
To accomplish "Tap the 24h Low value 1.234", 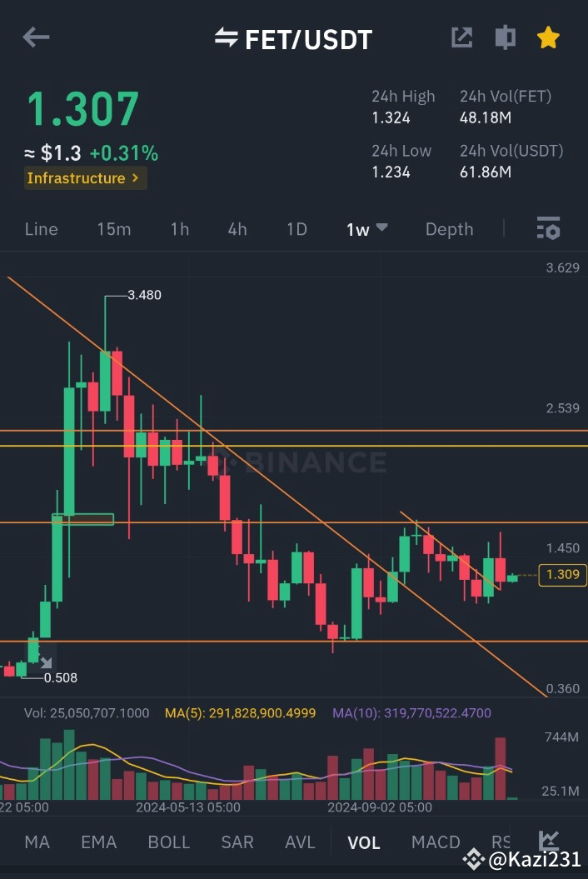I will point(391,172).
